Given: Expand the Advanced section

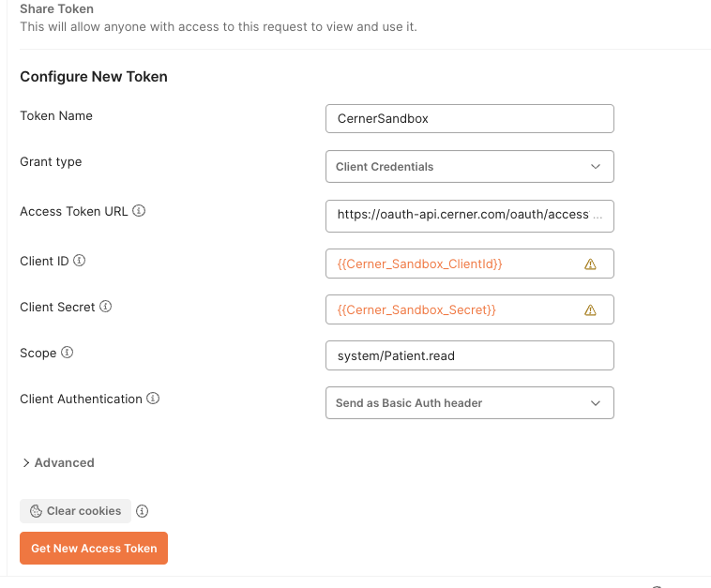Looking at the screenshot, I should click(x=57, y=462).
